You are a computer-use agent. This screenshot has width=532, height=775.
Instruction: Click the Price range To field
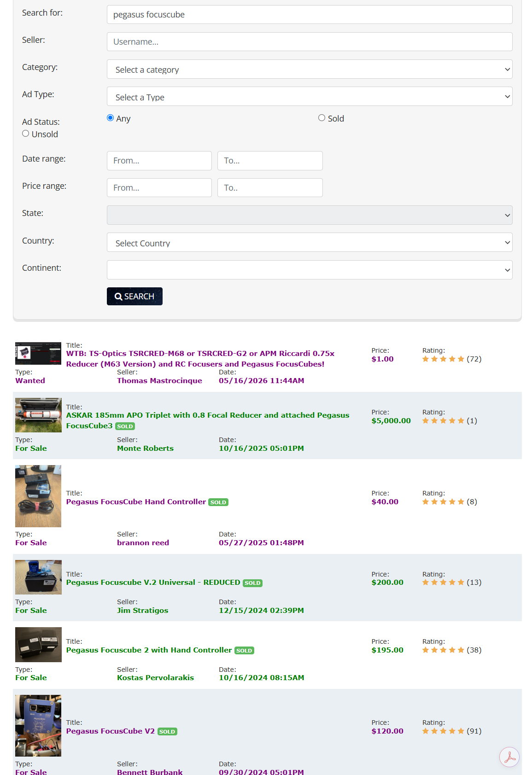point(270,187)
